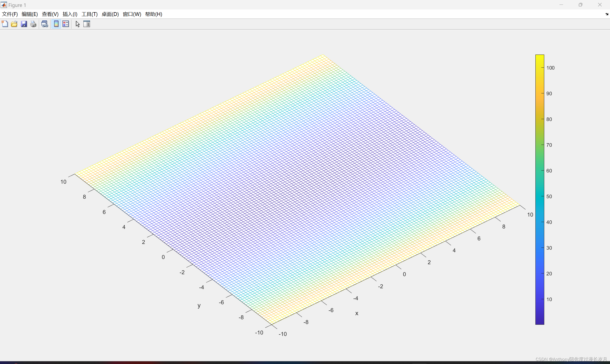Click the x axis label
Image resolution: width=610 pixels, height=364 pixels.
[x=357, y=313]
